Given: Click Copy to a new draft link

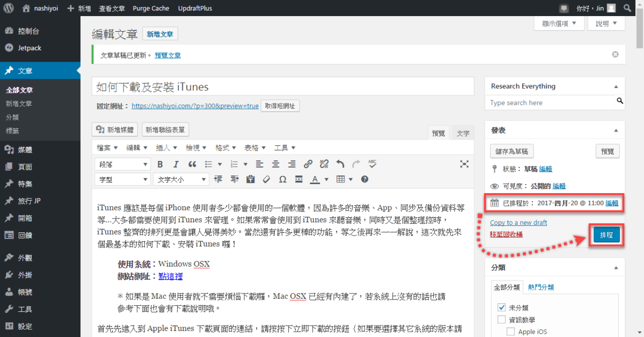Looking at the screenshot, I should coord(518,223).
